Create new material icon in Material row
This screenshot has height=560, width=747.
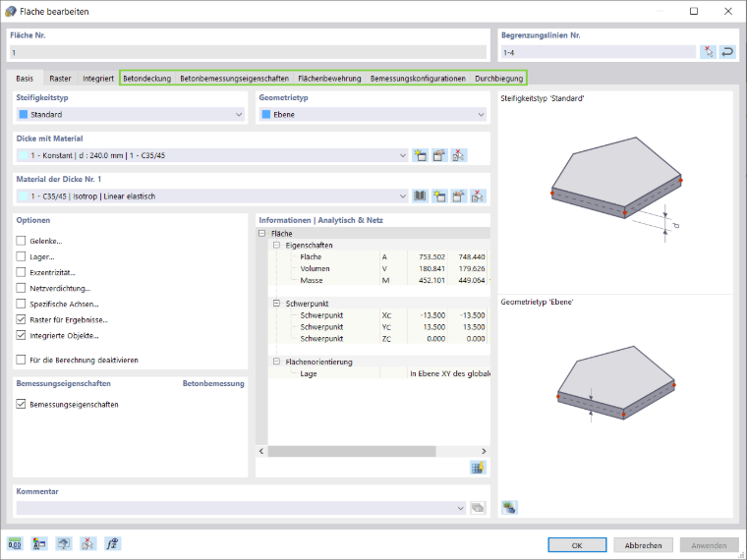pos(439,196)
